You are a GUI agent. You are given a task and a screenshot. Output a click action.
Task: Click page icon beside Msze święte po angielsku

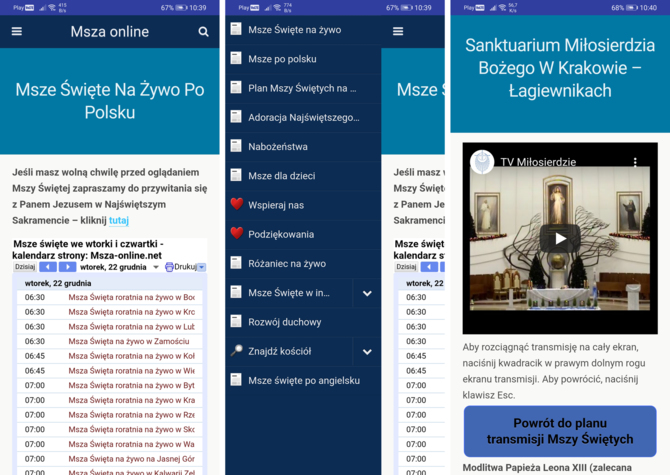[236, 380]
